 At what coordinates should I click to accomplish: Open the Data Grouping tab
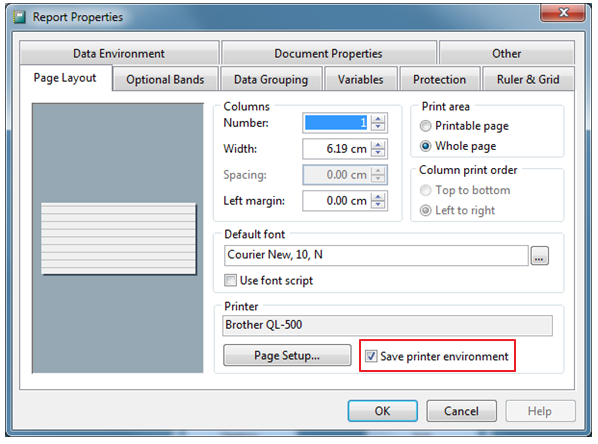tap(271, 79)
